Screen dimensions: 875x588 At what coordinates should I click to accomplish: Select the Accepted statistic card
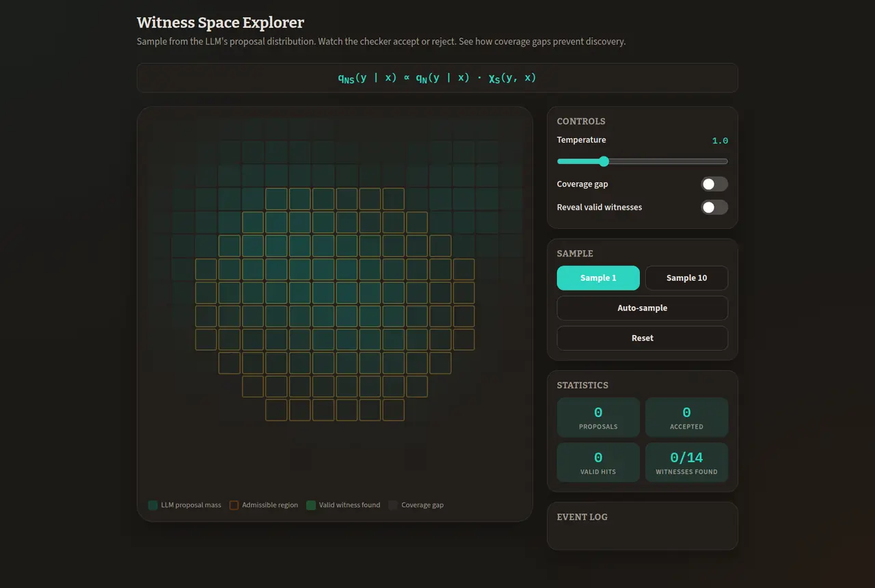point(686,418)
